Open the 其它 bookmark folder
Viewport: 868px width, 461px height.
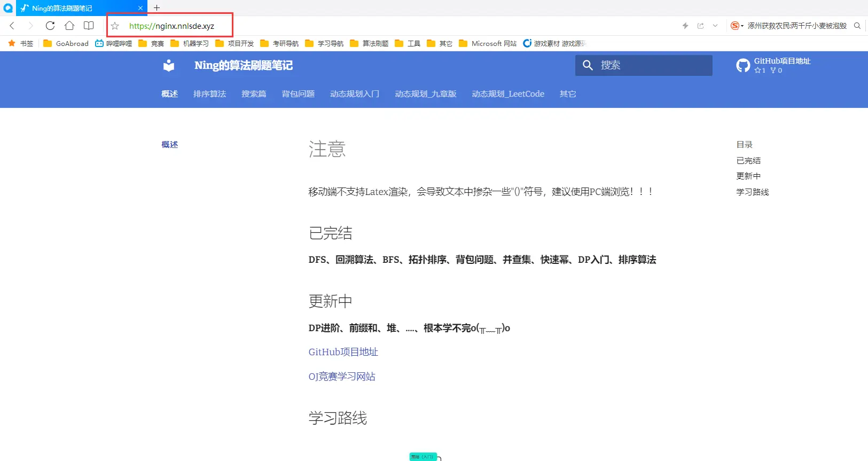[x=440, y=43]
